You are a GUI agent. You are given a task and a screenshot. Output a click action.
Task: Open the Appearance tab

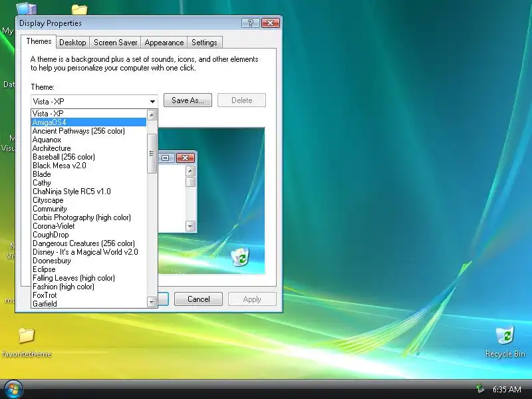pyautogui.click(x=164, y=43)
